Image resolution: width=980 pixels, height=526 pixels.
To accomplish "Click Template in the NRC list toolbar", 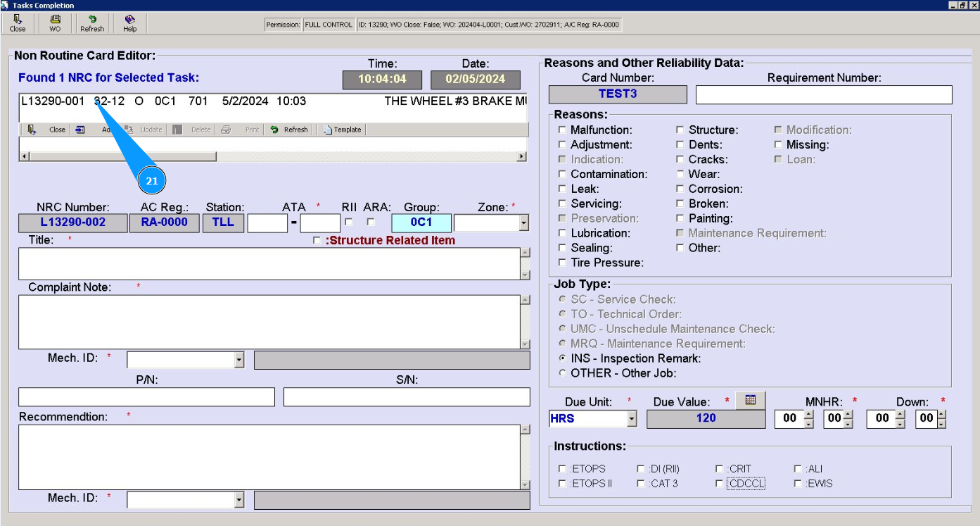I will coord(342,130).
